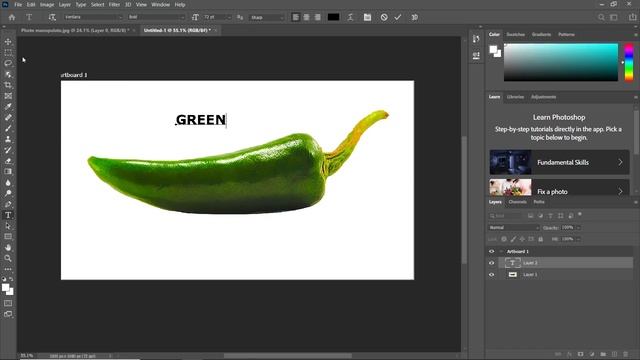Select the Crop tool

click(8, 85)
